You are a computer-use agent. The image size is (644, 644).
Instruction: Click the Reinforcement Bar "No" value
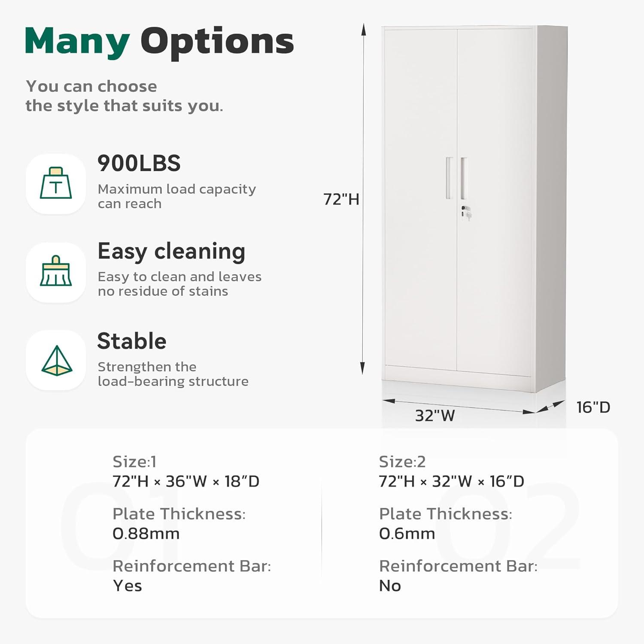[390, 586]
